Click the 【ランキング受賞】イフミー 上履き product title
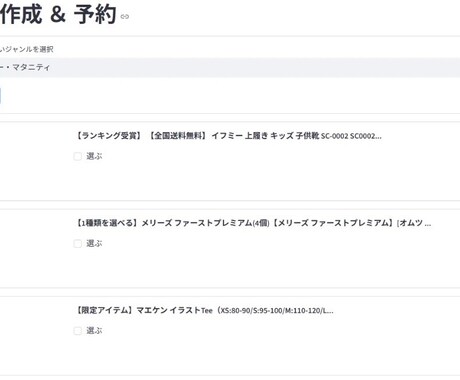Screen dimensions: 460x380 [228, 136]
